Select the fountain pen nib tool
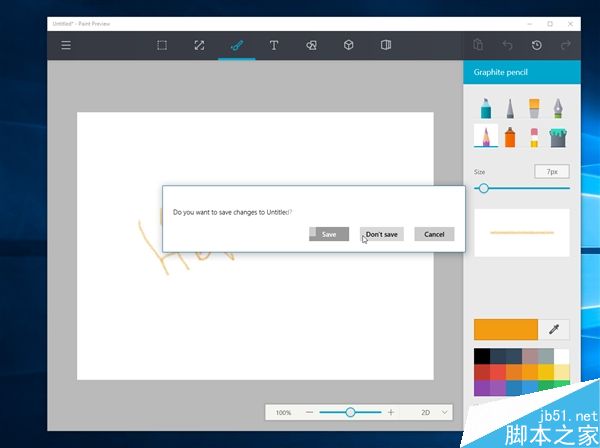This screenshot has height=448, width=600. [558, 108]
